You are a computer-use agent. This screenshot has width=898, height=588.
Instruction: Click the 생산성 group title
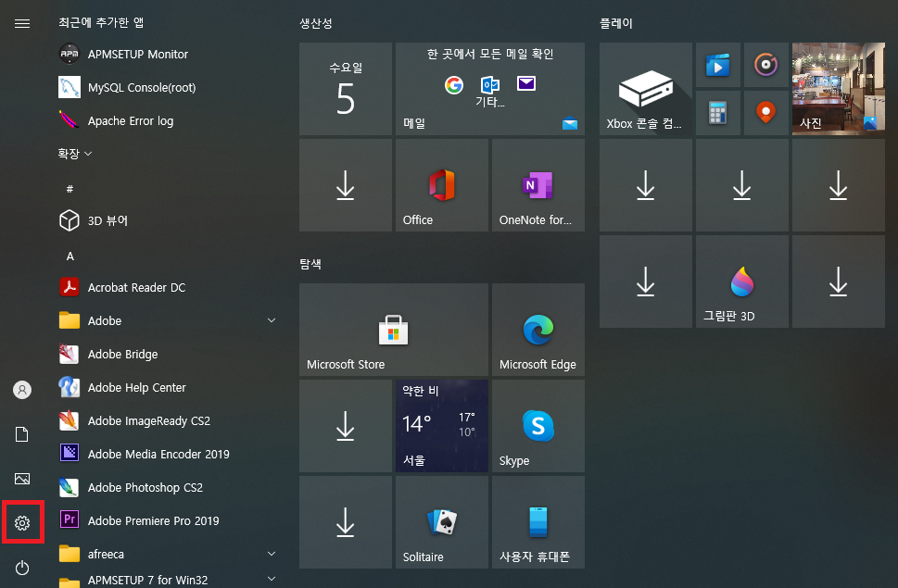(316, 23)
